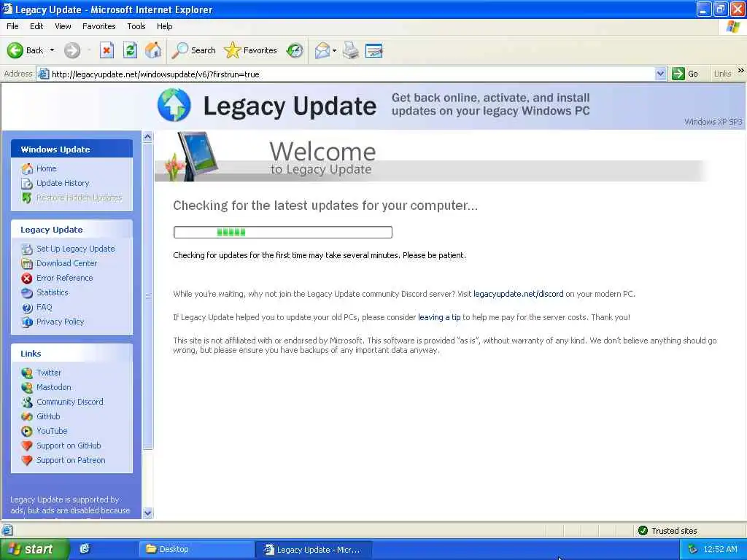The height and width of the screenshot is (560, 747).
Task: Click the sidebar vertical scrollbar thumb
Action: click(147, 295)
